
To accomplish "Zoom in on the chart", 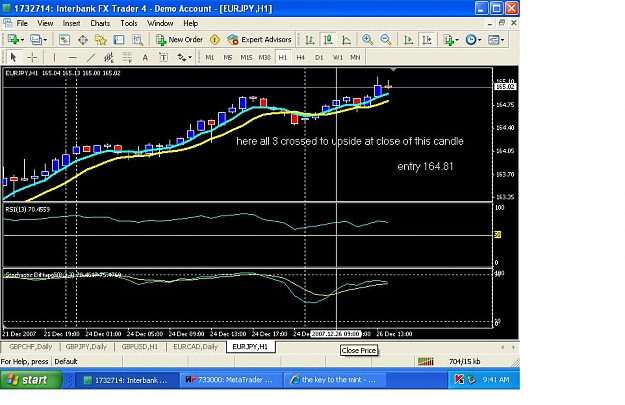I will coord(367,39).
